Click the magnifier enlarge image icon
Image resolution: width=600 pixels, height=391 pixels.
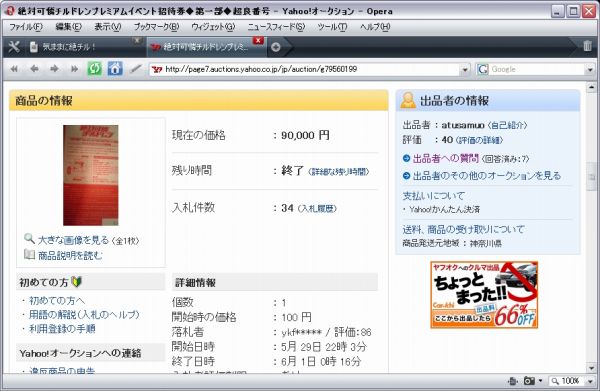click(29, 238)
